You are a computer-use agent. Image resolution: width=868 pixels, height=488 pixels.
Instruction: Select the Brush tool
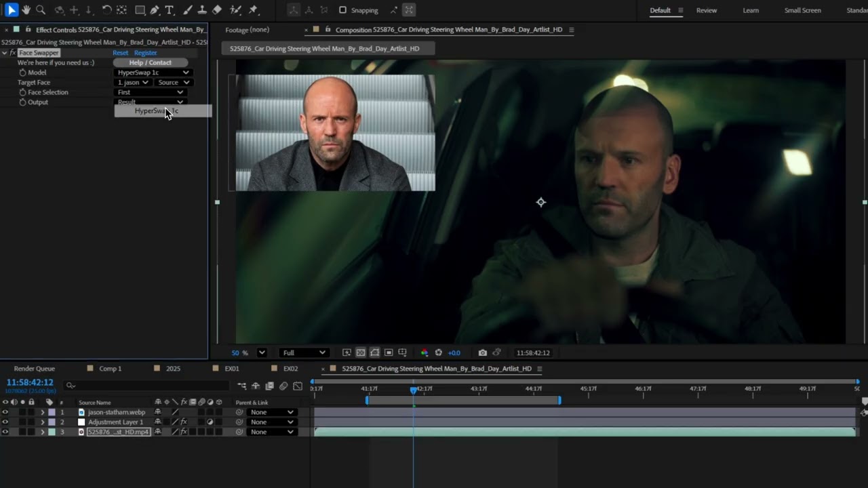(x=188, y=10)
